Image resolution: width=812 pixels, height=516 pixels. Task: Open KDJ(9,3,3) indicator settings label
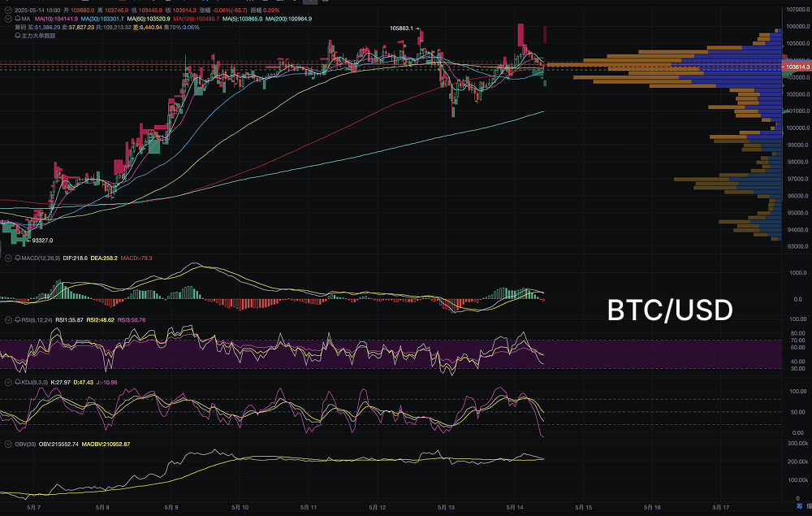tap(35, 383)
